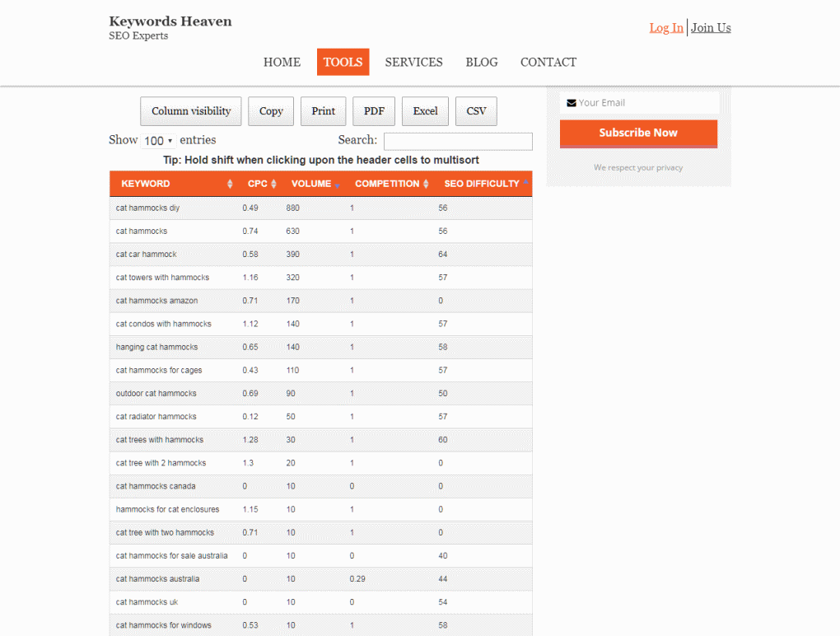
Task: Select 'cat towers with hammocks' keyword cell
Action: [x=162, y=278]
